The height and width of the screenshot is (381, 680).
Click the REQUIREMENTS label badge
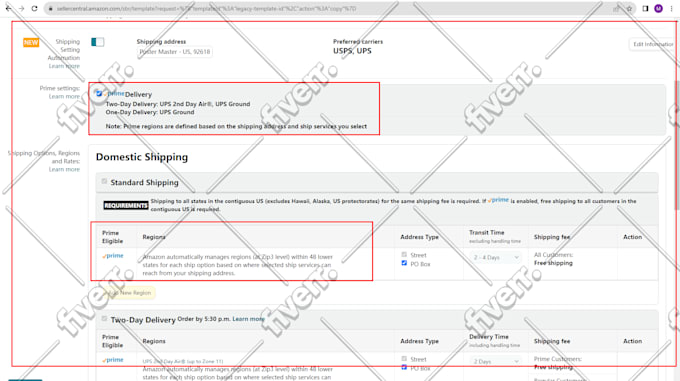(126, 205)
